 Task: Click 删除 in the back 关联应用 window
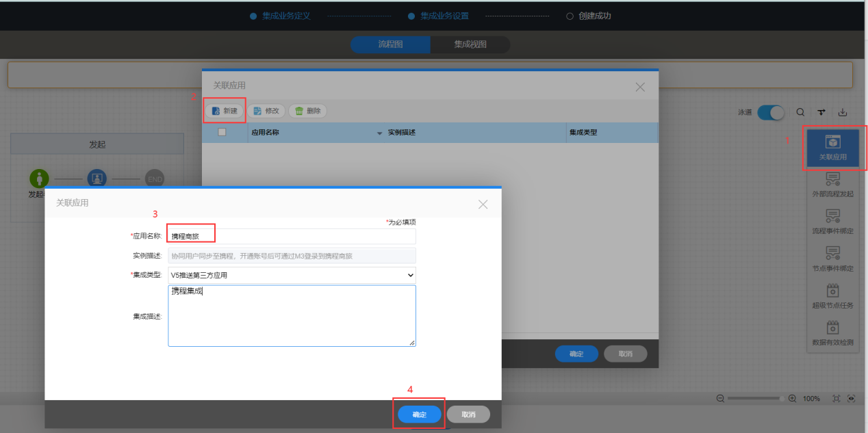click(x=308, y=111)
